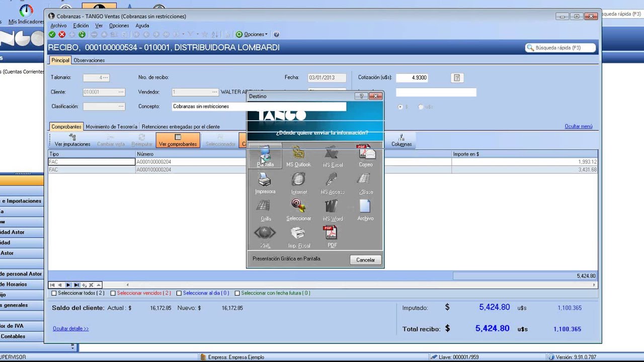Click the 3,431.68 amount cell
644x362 pixels.
[x=525, y=170]
